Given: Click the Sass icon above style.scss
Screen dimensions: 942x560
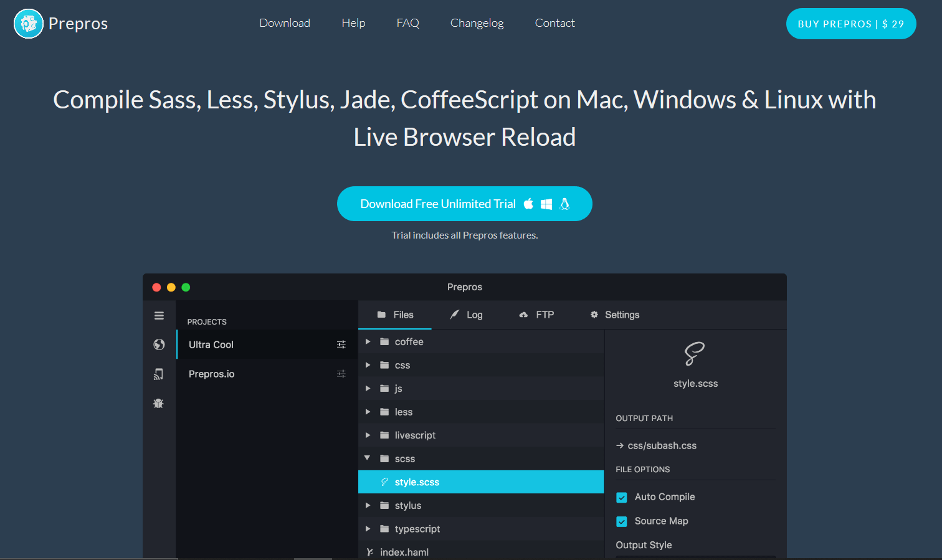Looking at the screenshot, I should 695,354.
